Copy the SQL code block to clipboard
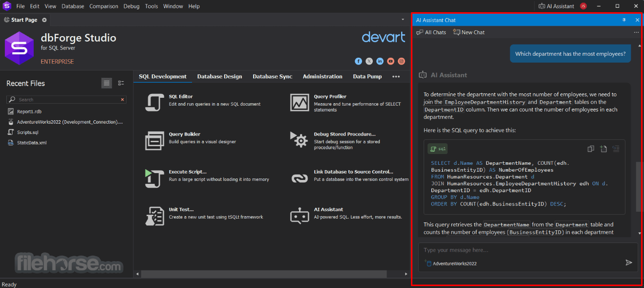The image size is (644, 288). [591, 149]
